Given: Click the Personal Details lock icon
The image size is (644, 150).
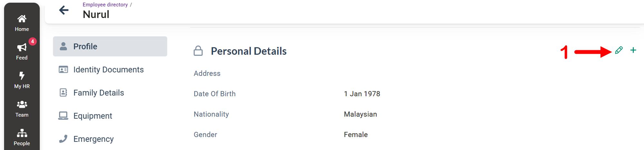Looking at the screenshot, I should [198, 51].
